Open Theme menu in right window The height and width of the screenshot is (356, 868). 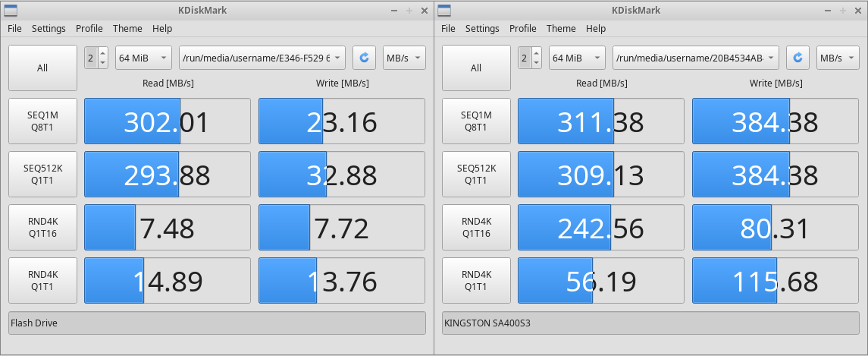[x=561, y=28]
